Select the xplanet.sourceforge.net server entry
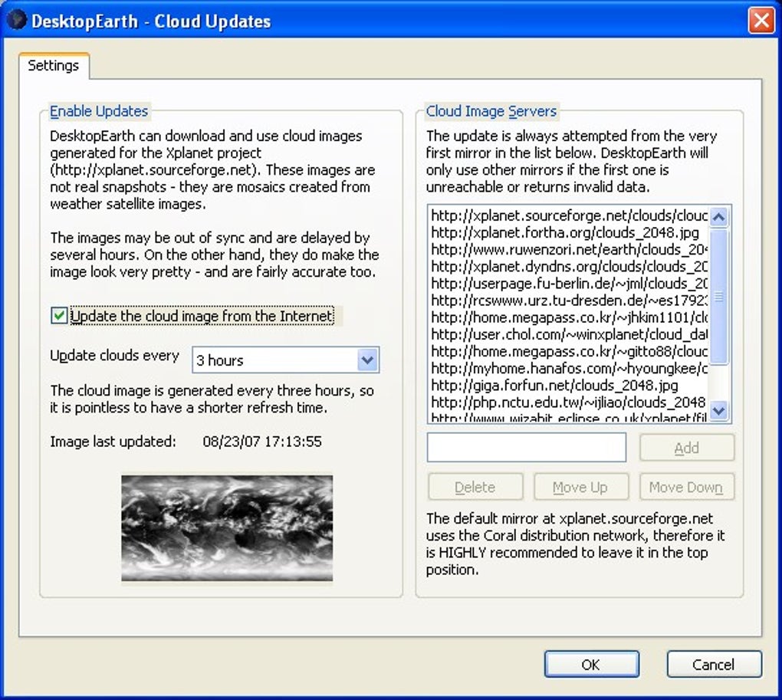Image resolution: width=782 pixels, height=700 pixels. (569, 215)
